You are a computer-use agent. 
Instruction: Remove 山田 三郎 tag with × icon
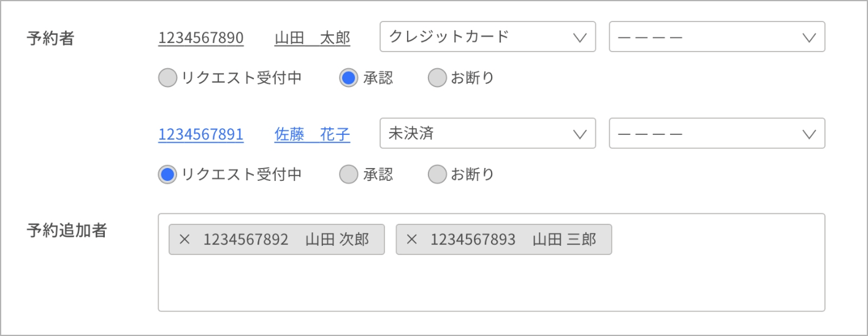click(x=411, y=240)
